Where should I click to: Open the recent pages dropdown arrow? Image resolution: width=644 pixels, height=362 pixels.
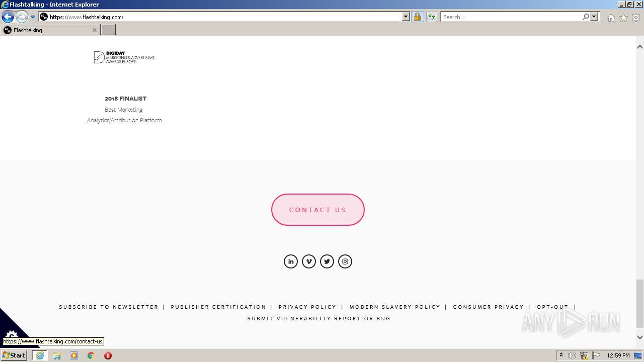point(33,17)
